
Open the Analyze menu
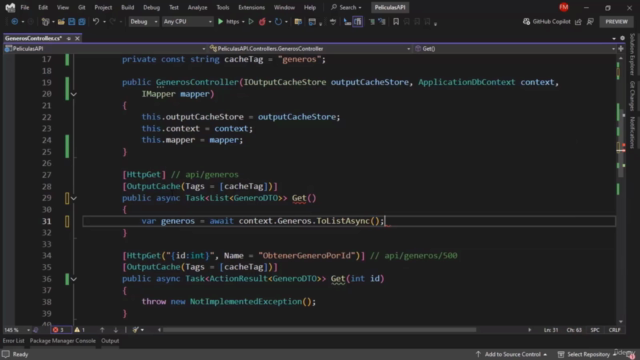[x=198, y=7]
